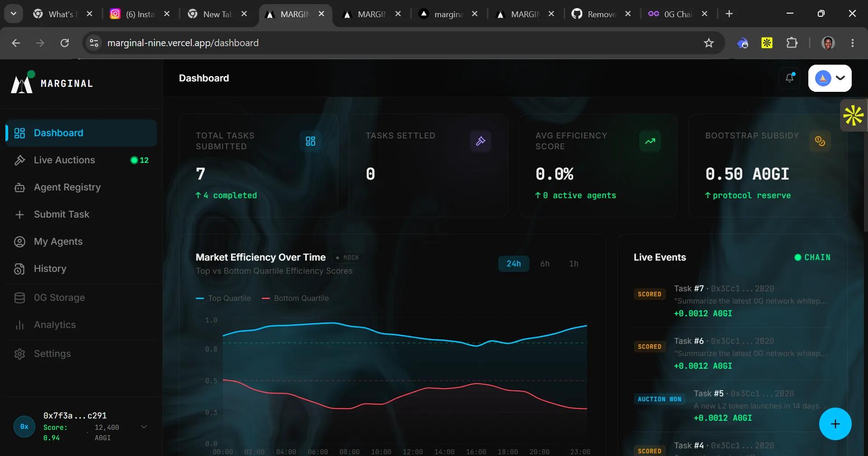Select the 24h time range
The image size is (868, 456).
(x=514, y=264)
